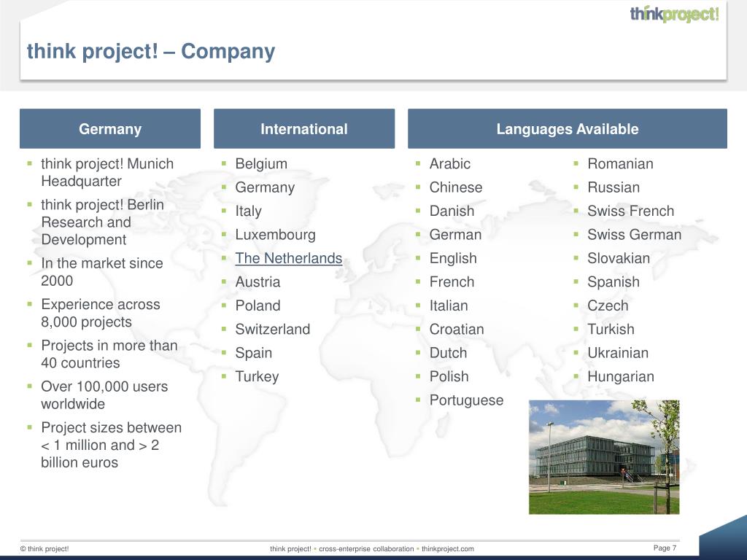Click the Dutch language entry
Viewport: 747px width, 560px height.
(449, 353)
